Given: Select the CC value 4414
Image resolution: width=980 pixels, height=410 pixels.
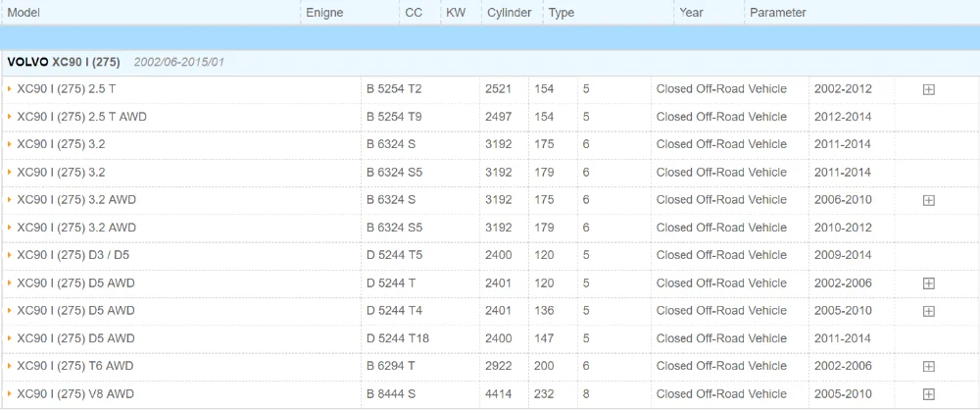Looking at the screenshot, I should [x=498, y=393].
